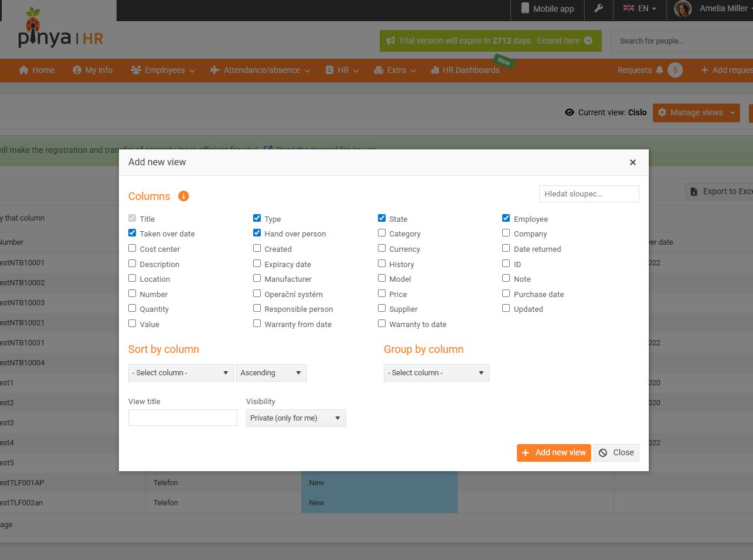Click the UK flag language icon
The image size is (753, 560).
[x=629, y=8]
